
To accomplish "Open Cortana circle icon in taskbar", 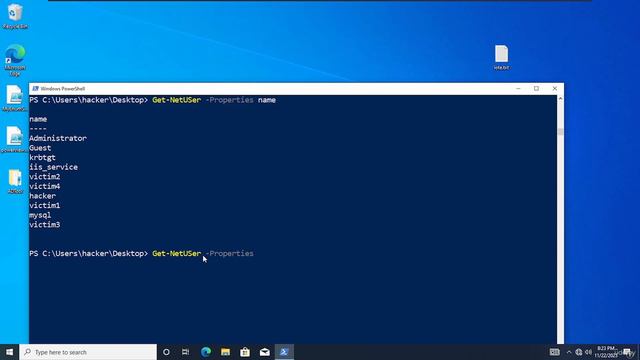I will tap(166, 352).
